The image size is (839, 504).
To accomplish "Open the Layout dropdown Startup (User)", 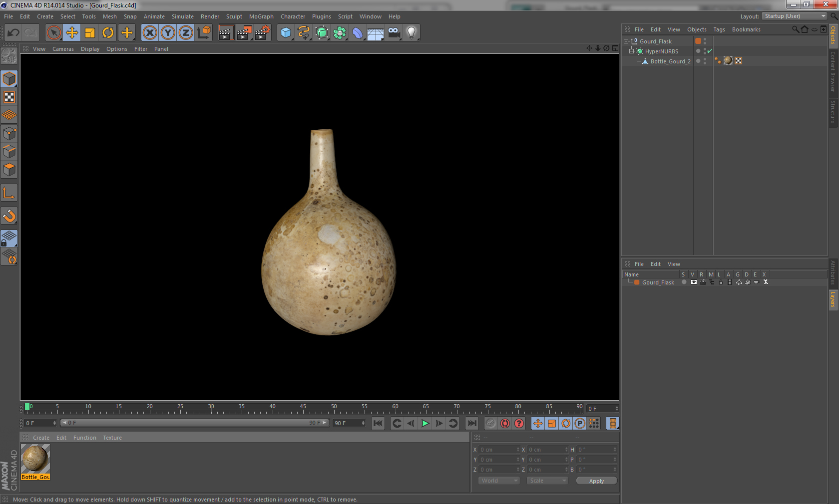I will 795,16.
